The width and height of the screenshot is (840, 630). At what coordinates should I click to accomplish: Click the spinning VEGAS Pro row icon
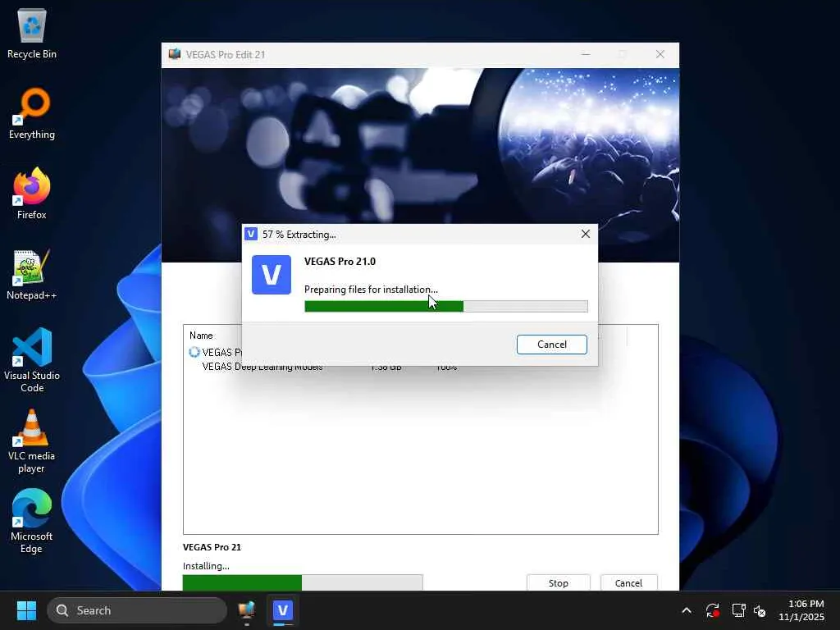194,353
